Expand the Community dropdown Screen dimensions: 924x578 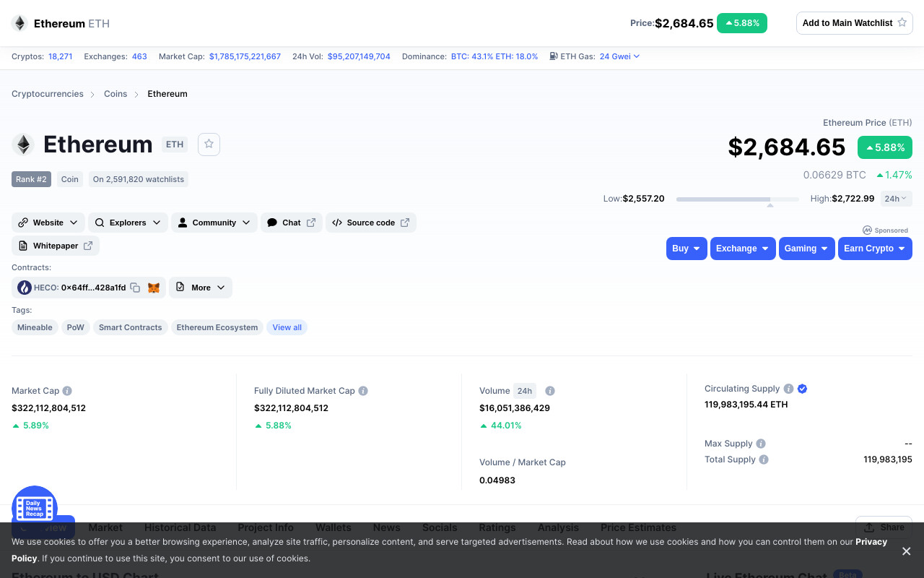pyautogui.click(x=214, y=223)
